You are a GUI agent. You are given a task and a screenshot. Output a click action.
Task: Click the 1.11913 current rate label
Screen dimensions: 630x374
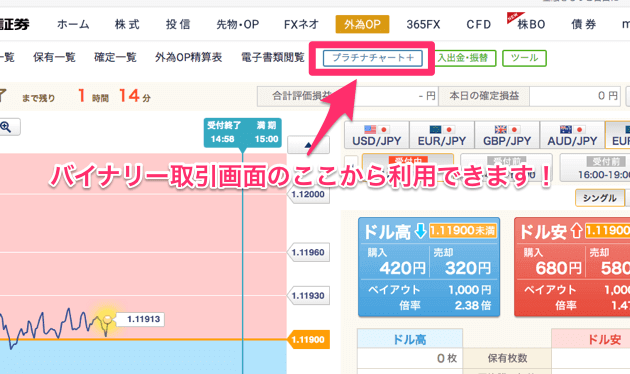(140, 319)
